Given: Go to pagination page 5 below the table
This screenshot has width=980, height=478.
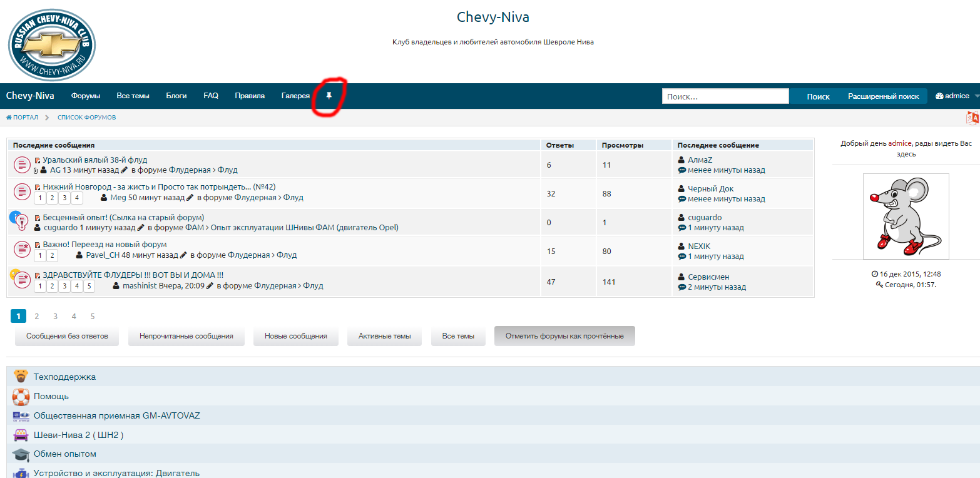Looking at the screenshot, I should (93, 317).
